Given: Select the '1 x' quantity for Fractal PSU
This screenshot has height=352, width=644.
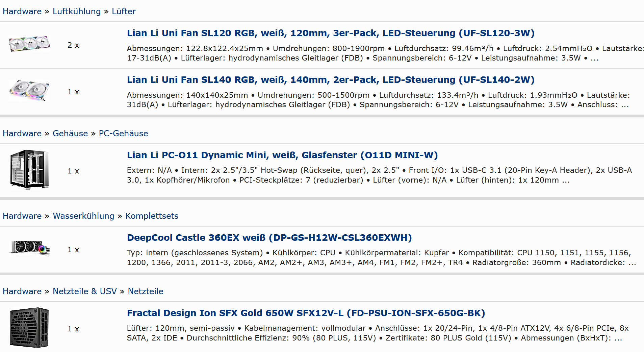Looking at the screenshot, I should click(73, 329).
